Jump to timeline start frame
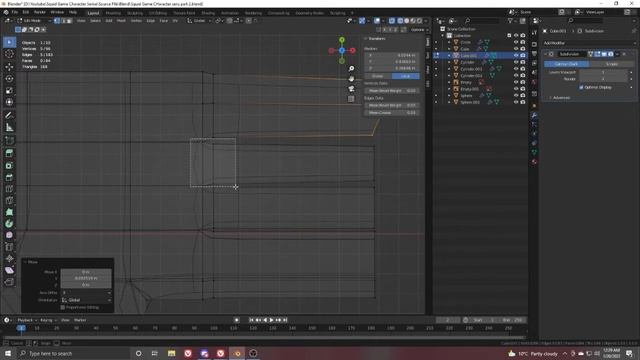Screen dimensions: 640x360 pyautogui.click(x=251, y=320)
